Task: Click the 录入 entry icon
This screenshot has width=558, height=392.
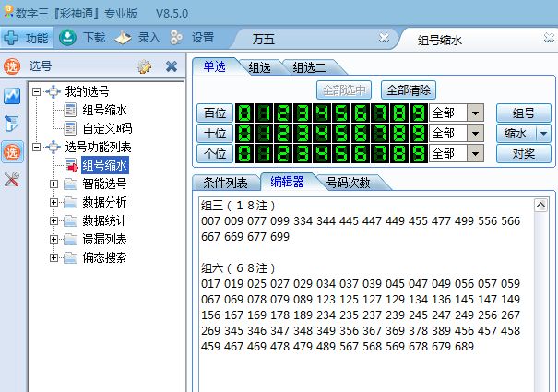Action: pyautogui.click(x=124, y=38)
